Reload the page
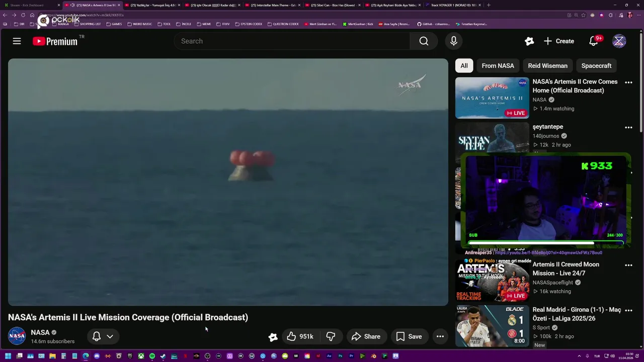Viewport: 644px width, 362px height. coord(23,15)
